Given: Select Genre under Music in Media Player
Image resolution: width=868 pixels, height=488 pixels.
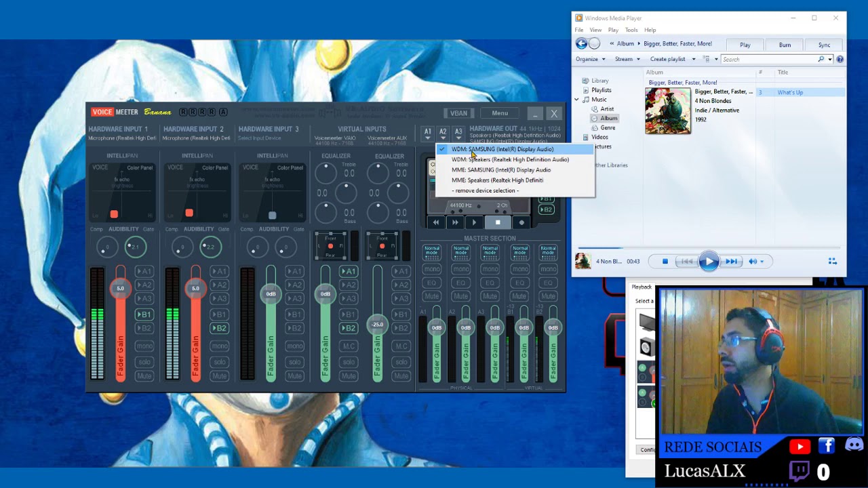Looking at the screenshot, I should coord(608,128).
